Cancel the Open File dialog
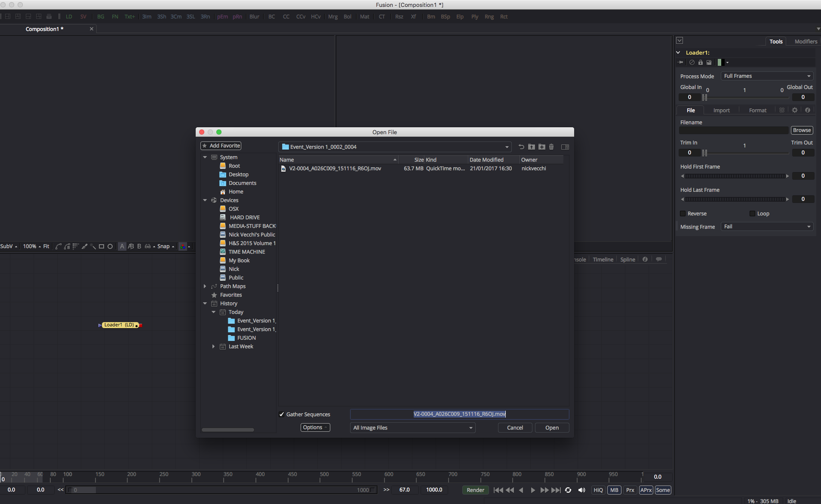Screen dimensions: 821x504 click(x=515, y=428)
